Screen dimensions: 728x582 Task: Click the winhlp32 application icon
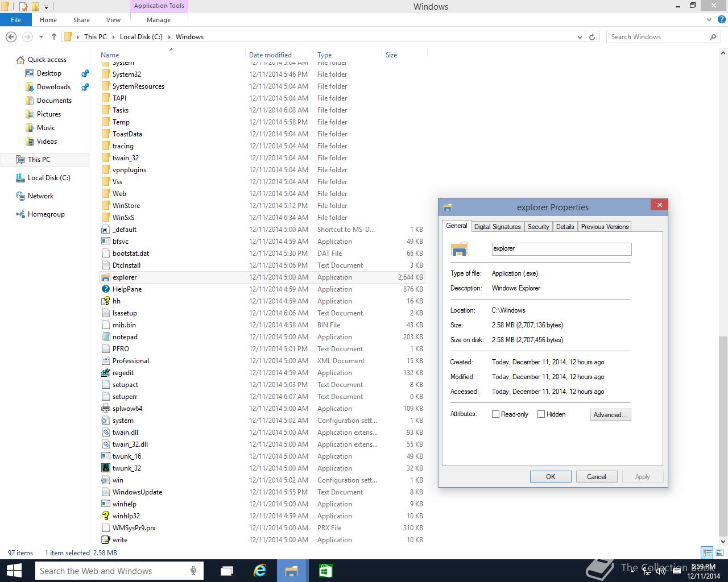coord(105,516)
